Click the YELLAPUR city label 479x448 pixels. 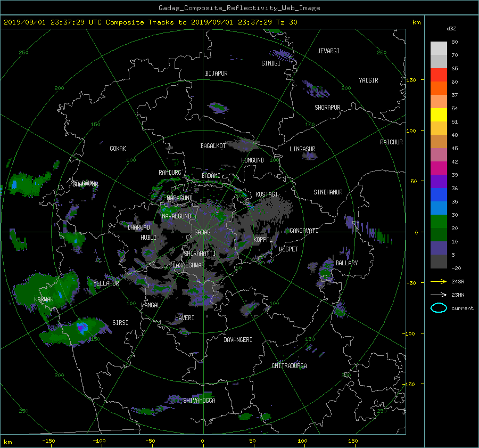pos(106,283)
